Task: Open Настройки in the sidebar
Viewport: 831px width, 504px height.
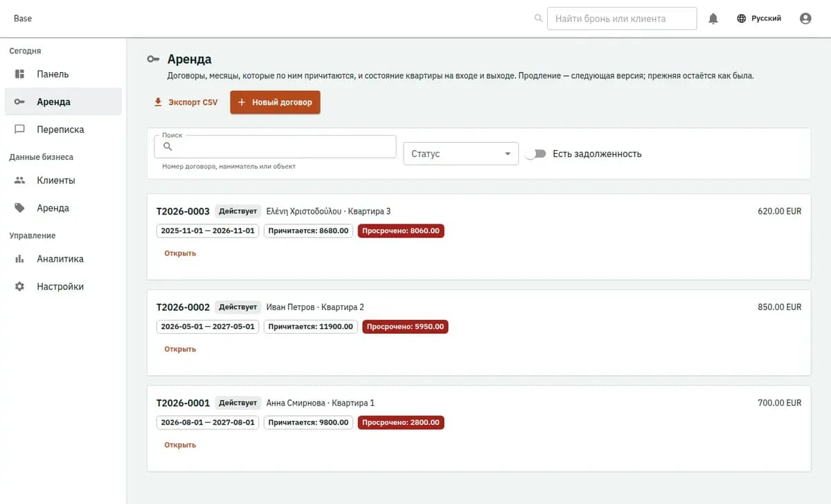Action: (x=63, y=287)
